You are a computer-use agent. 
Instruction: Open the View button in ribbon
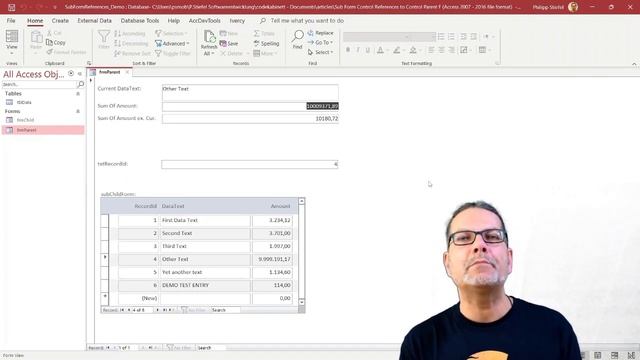[11, 42]
